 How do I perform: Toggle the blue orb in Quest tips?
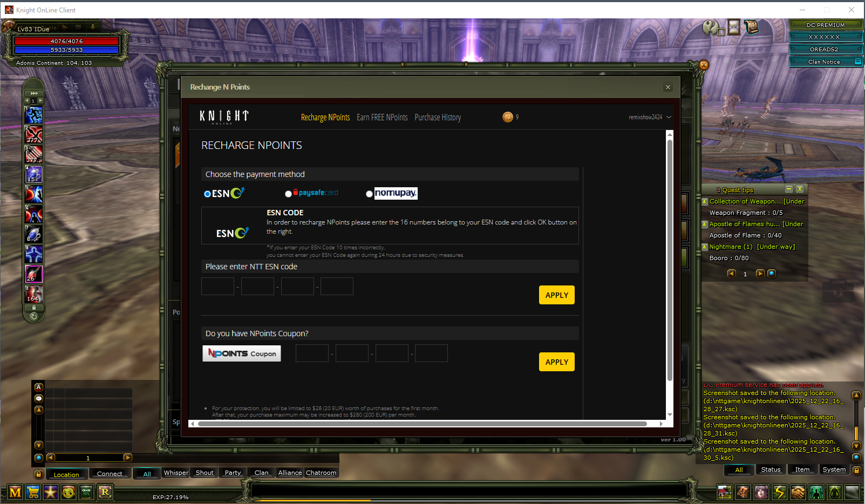click(x=772, y=274)
